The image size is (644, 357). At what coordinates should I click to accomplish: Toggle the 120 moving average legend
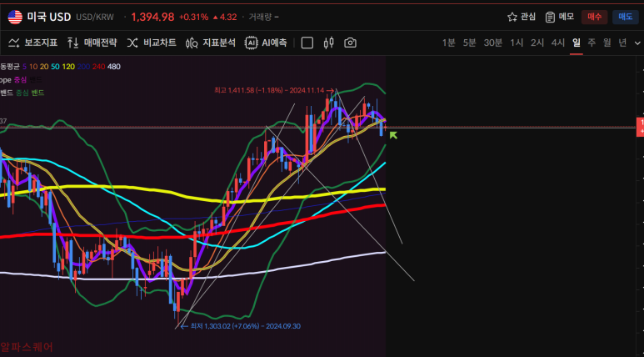(x=68, y=67)
